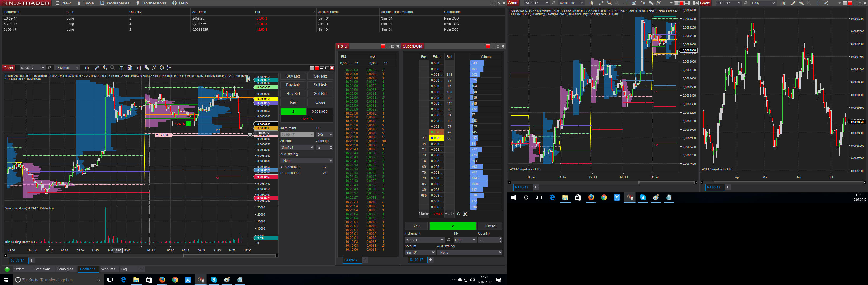The width and height of the screenshot is (868, 285).
Task: Select instrument dropdown in 15 Minute chart toolbar
Action: [32, 68]
